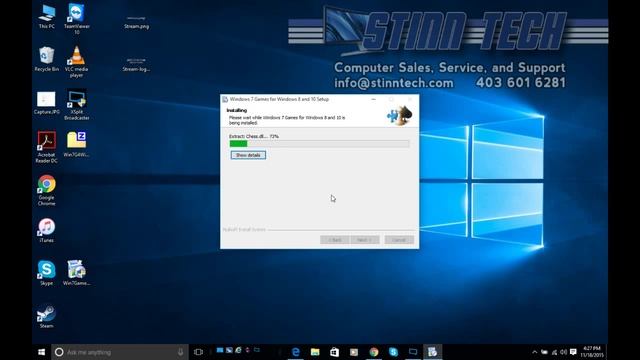Click the installation progress bar
This screenshot has height=360, width=640.
(x=319, y=144)
